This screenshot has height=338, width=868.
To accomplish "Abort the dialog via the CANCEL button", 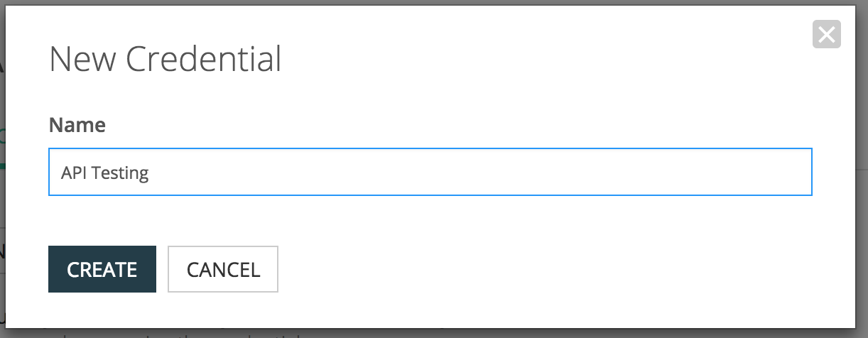I will 223,269.
